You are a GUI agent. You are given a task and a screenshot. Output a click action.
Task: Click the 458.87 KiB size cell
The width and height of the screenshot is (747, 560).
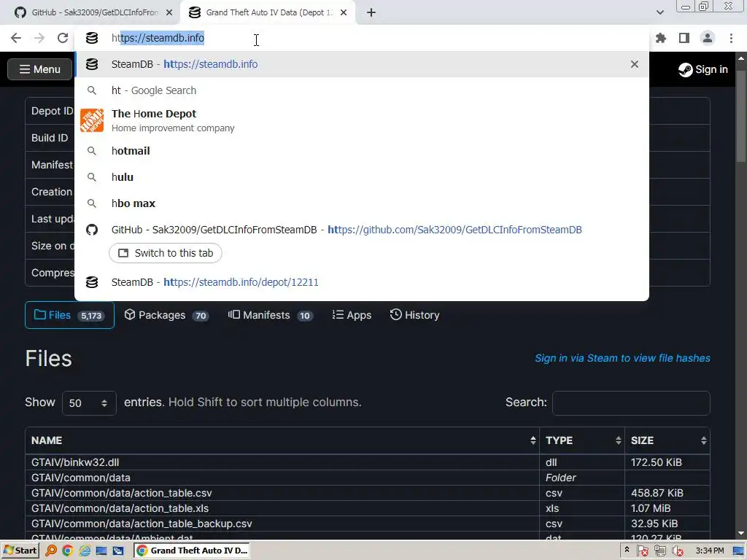(667, 493)
